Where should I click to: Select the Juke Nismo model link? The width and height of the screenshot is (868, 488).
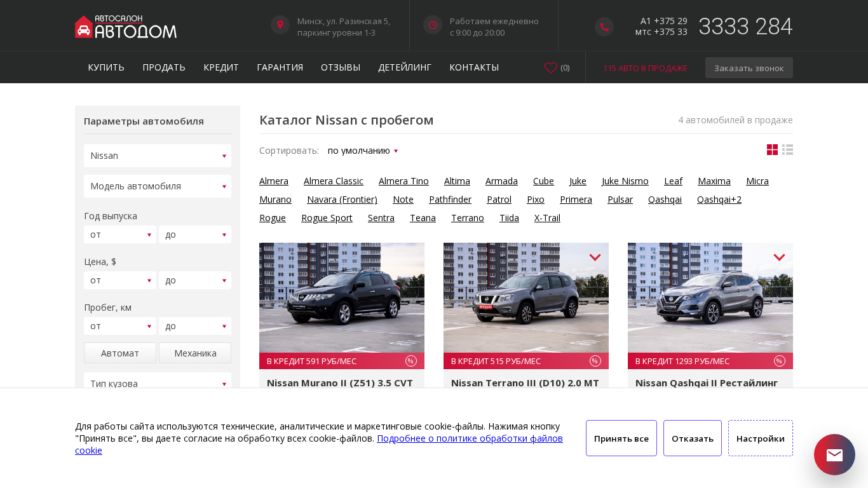click(625, 181)
